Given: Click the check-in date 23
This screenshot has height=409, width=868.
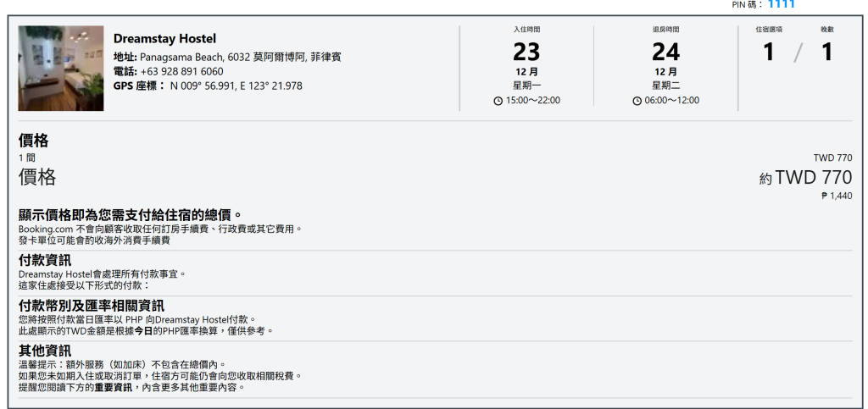Looking at the screenshot, I should pos(526,52).
